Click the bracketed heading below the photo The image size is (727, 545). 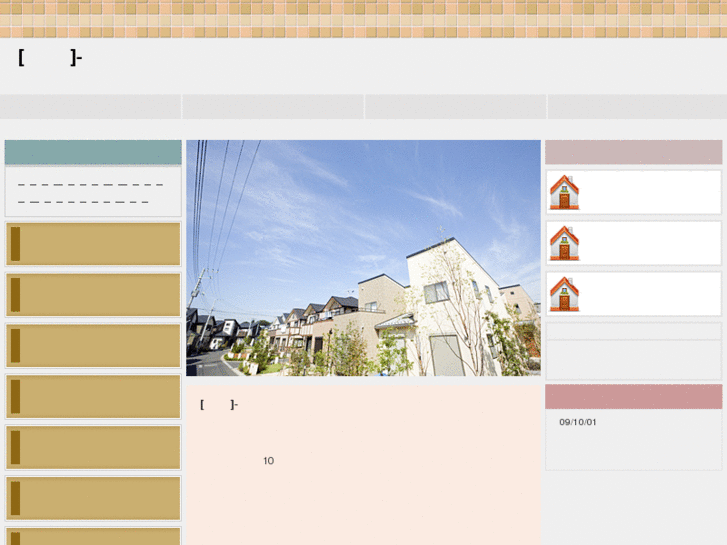[x=219, y=405]
